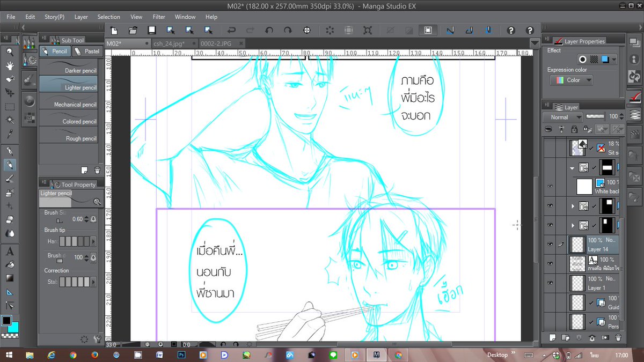
Task: Click Merge with layer below icon
Action: (592, 337)
